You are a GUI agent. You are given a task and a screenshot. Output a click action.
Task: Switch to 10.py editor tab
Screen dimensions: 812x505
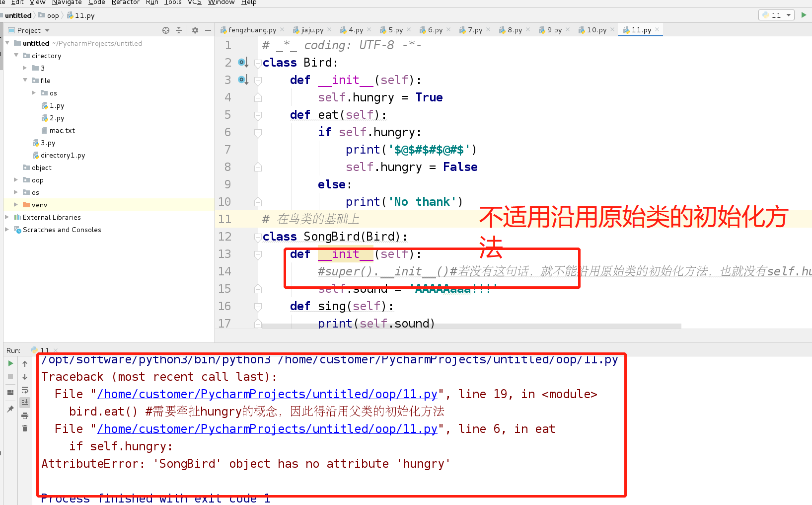(x=596, y=30)
